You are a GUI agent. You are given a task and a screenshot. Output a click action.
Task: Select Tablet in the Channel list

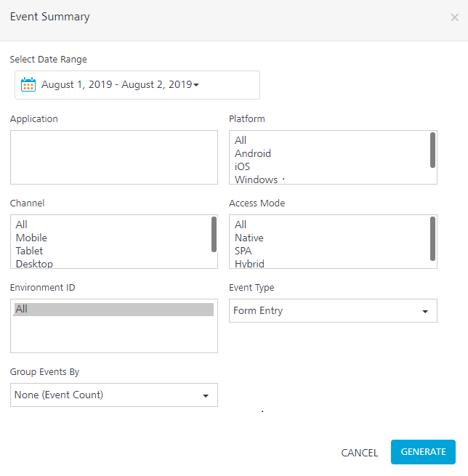[x=29, y=251]
